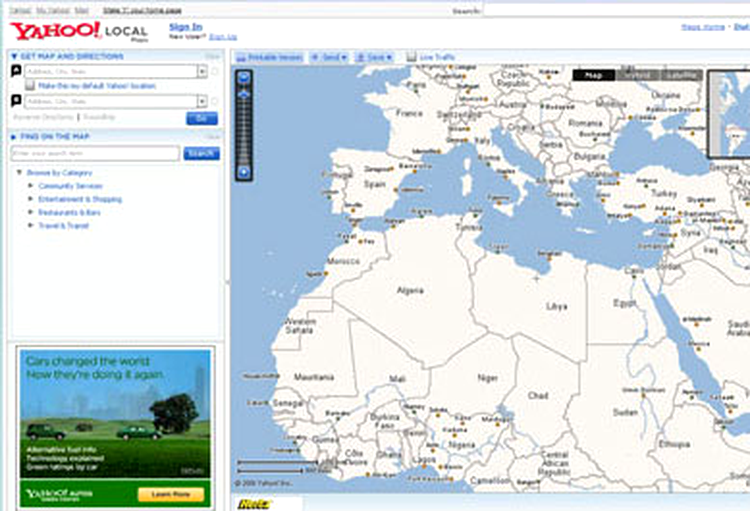
Task: Click the Niger label on map
Action: coord(487,378)
